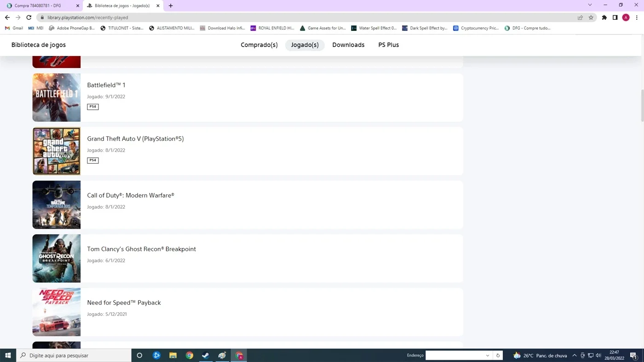
Task: Open the browser extensions puzzle icon
Action: (604, 17)
